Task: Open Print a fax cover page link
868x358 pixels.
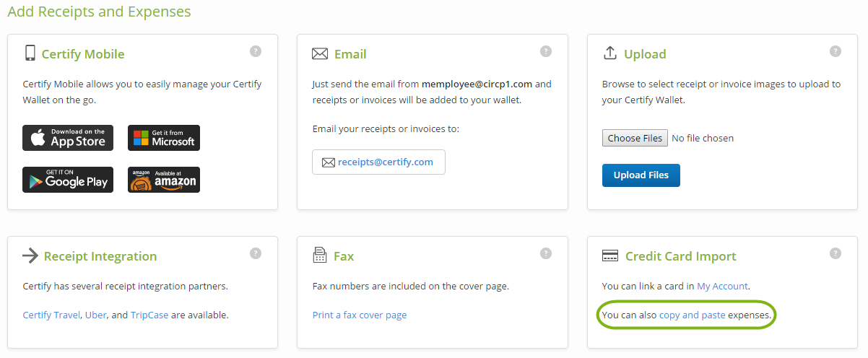Action: [x=360, y=315]
